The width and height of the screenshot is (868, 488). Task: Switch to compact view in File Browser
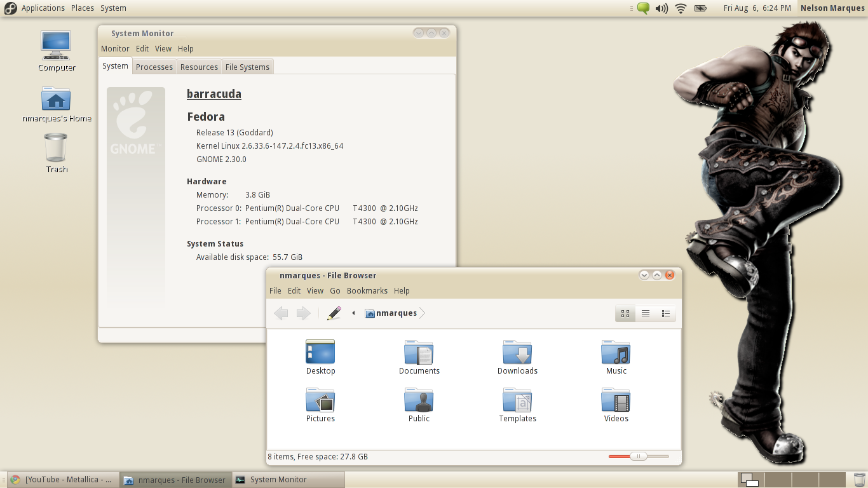click(x=666, y=313)
